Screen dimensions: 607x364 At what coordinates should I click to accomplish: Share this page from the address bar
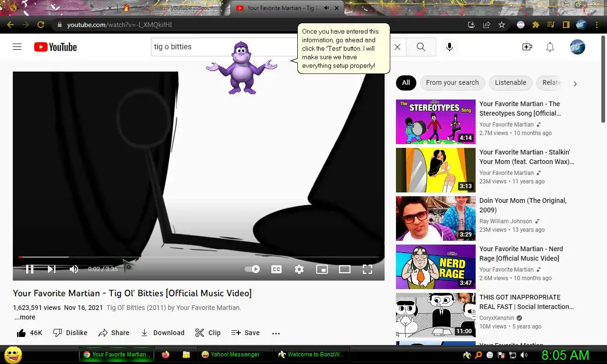pyautogui.click(x=487, y=25)
